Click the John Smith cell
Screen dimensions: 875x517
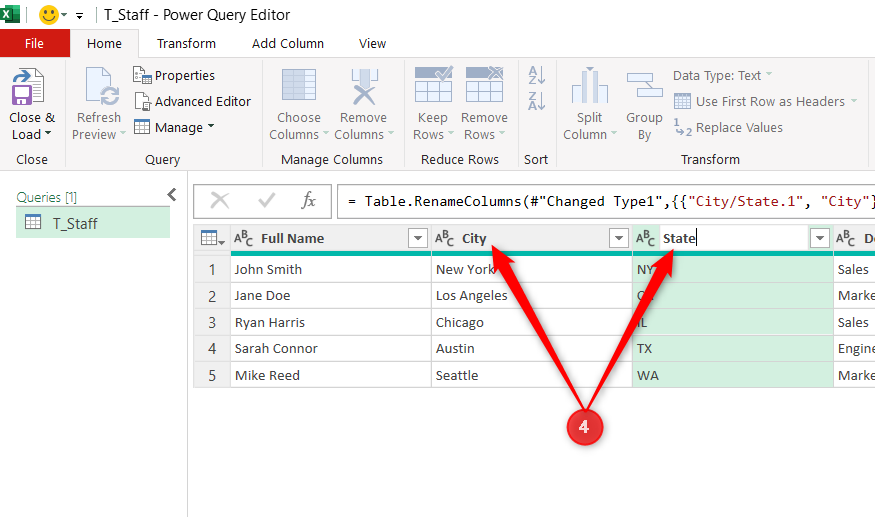coord(331,270)
